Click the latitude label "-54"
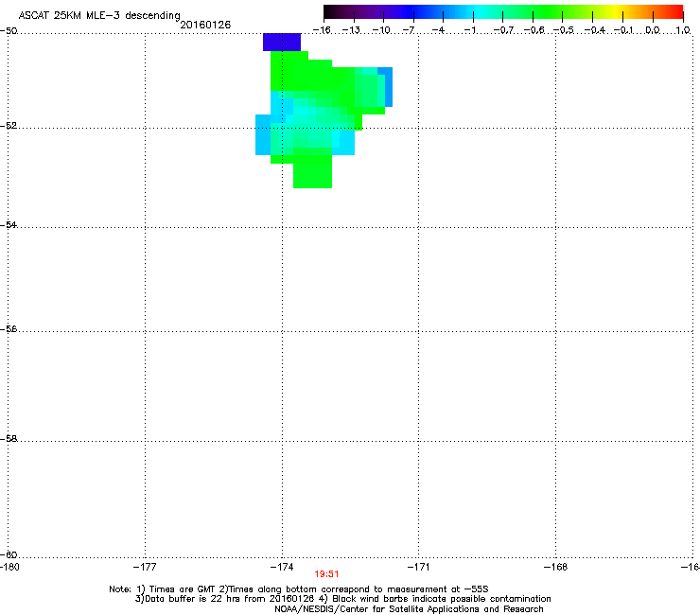The height and width of the screenshot is (615, 700). coord(9,224)
